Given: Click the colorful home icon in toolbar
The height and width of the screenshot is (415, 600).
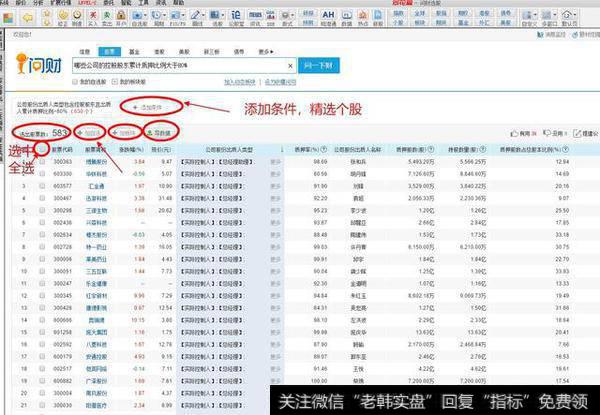Looking at the screenshot, I should (8, 18).
